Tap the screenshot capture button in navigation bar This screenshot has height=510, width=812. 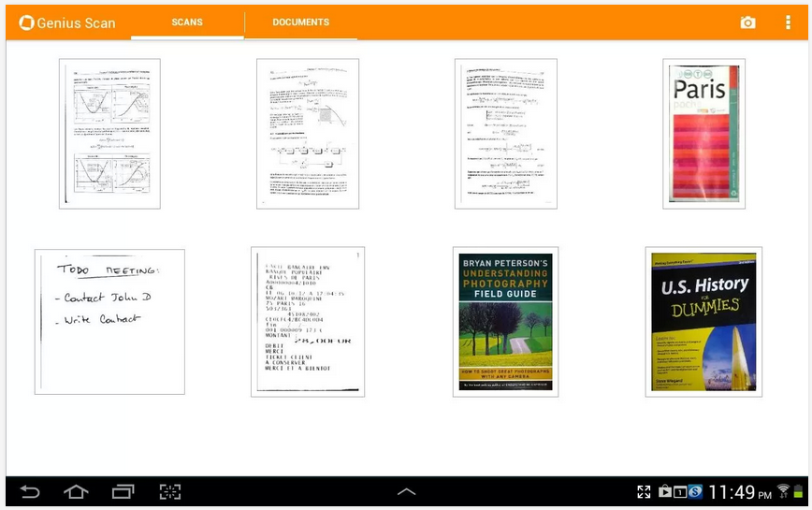(x=170, y=491)
